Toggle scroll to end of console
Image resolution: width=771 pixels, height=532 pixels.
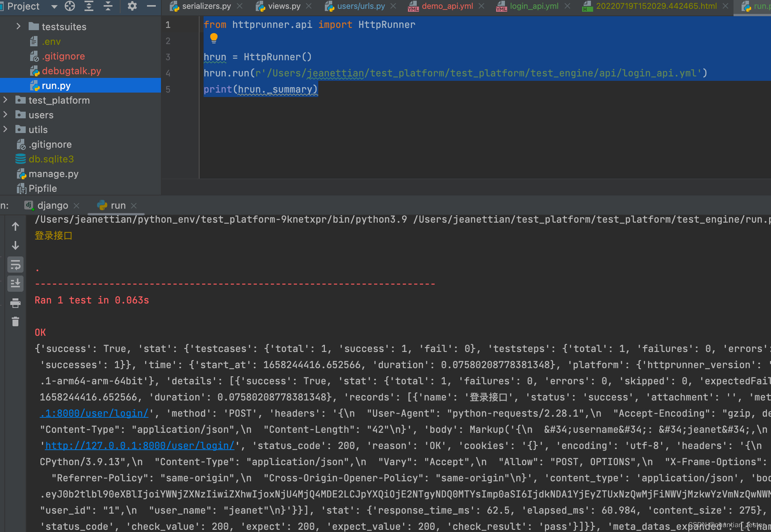coord(15,284)
